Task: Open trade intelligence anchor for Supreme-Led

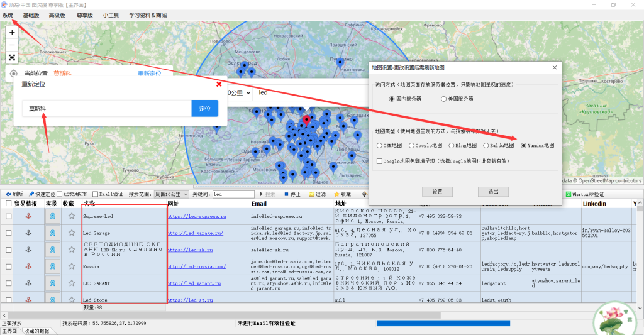Action: 27,216
